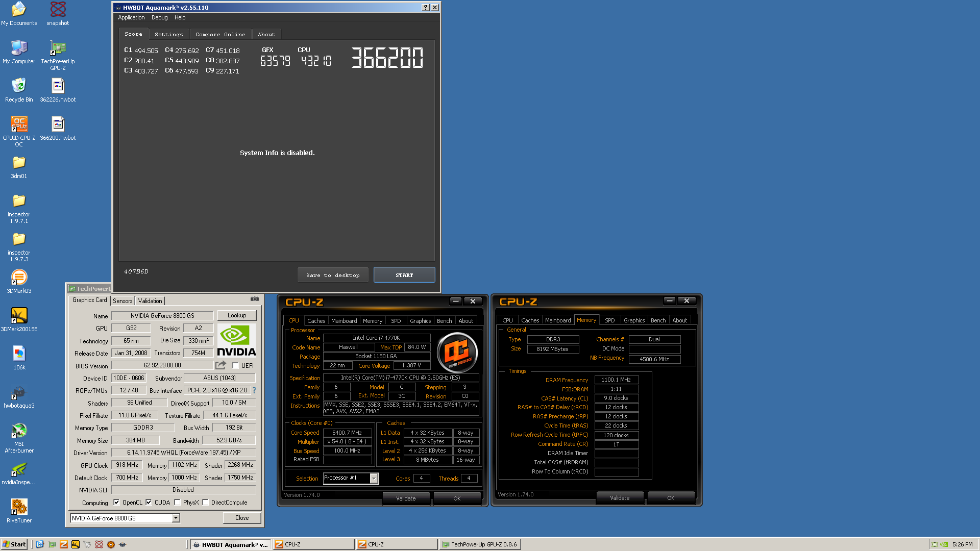Open the inspector 1.9.7.1 folder
980x551 pixels.
coord(19,201)
